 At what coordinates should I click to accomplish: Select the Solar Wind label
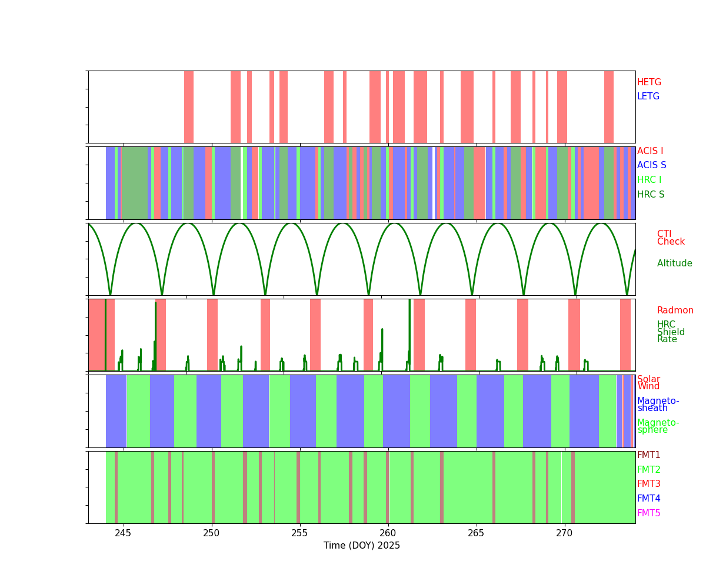pos(648,383)
